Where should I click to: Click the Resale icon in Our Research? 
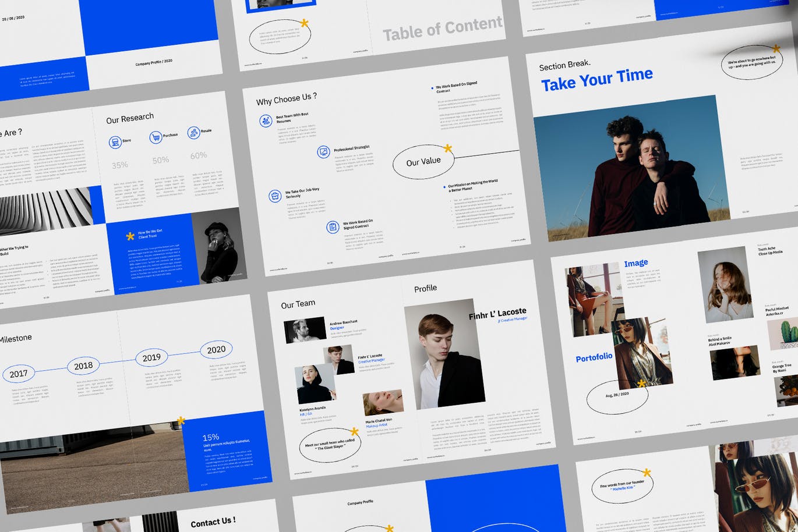pyautogui.click(x=193, y=133)
